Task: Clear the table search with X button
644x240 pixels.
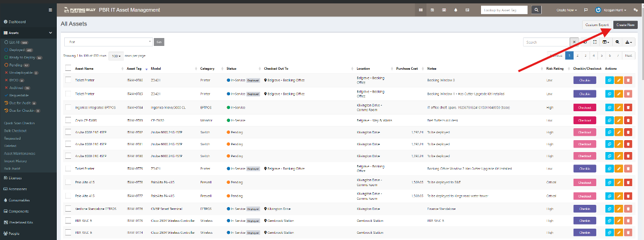Action: [574, 42]
